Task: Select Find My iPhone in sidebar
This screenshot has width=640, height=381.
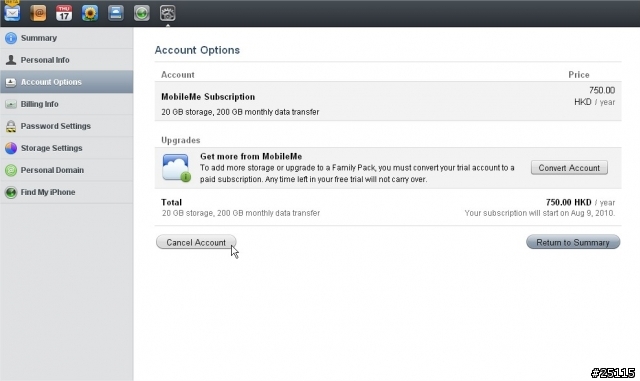Action: tap(67, 192)
